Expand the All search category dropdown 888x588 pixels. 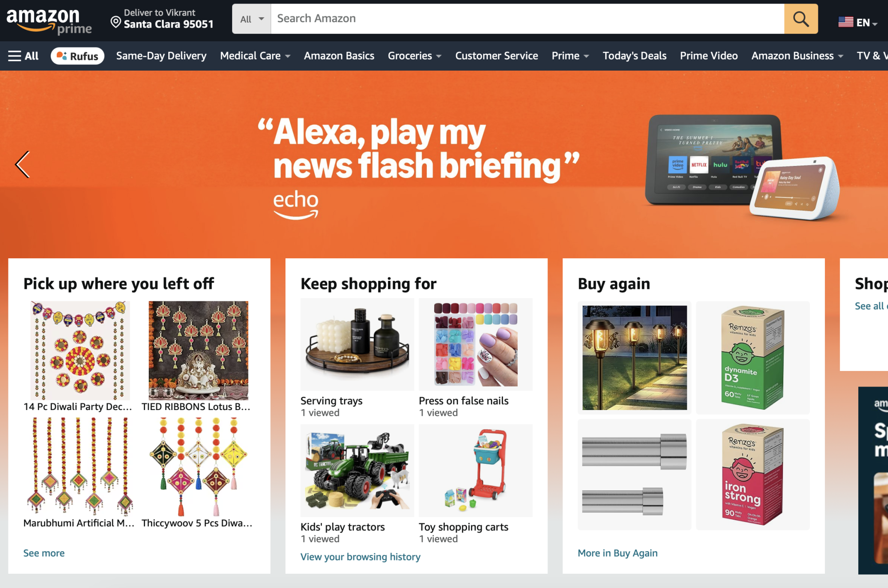pos(251,19)
